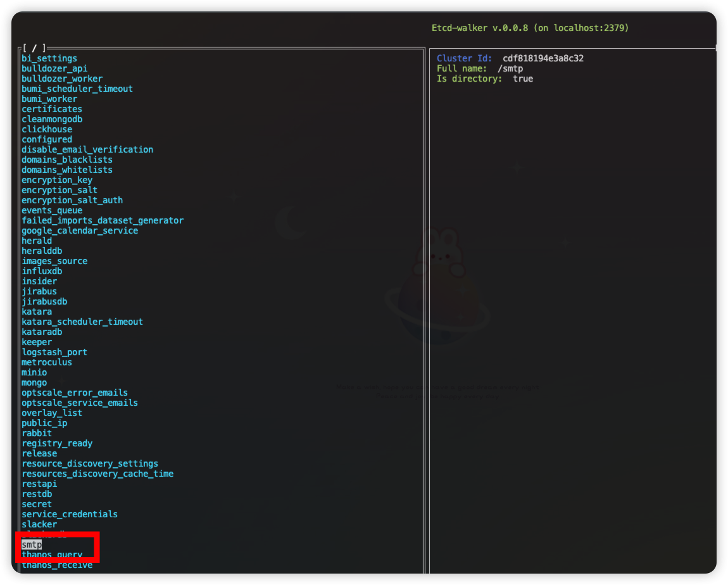Select failed_imports_dataset_generator entry
This screenshot has height=585, width=728.
(x=103, y=220)
